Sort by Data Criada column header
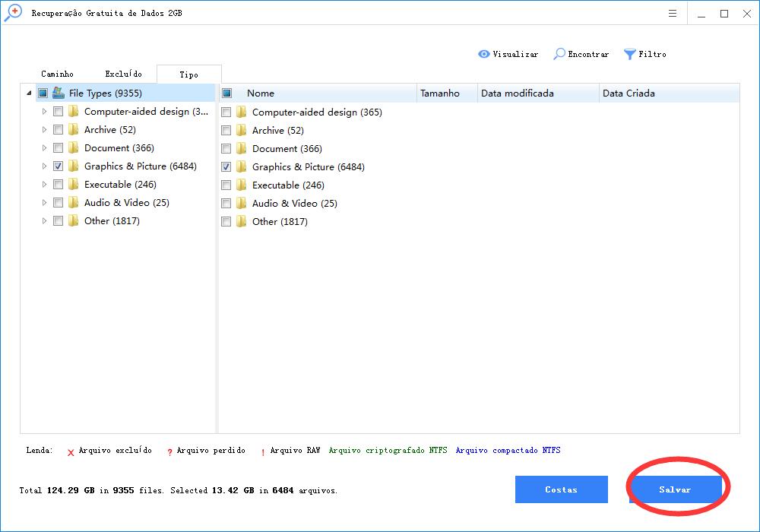This screenshot has width=760, height=532. [x=669, y=93]
